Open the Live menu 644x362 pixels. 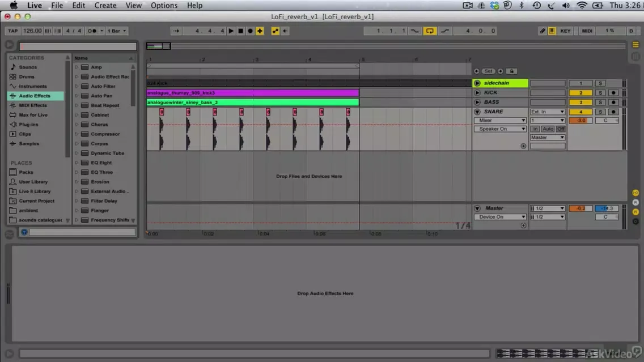(35, 5)
